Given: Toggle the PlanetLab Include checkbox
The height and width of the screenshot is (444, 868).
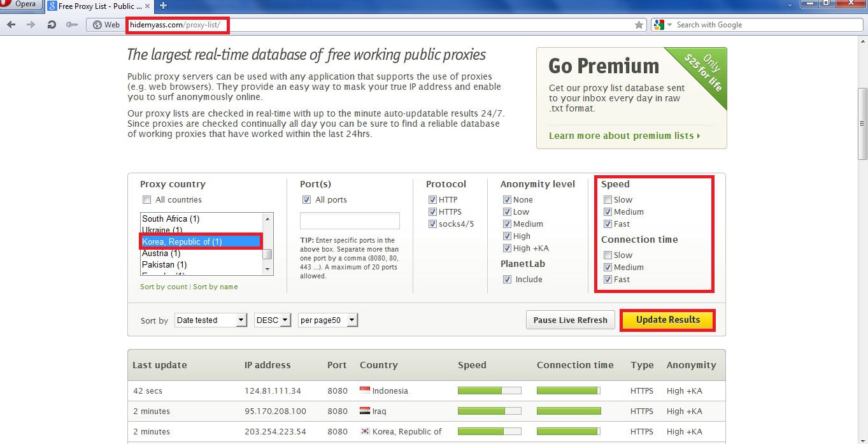Looking at the screenshot, I should pos(508,280).
